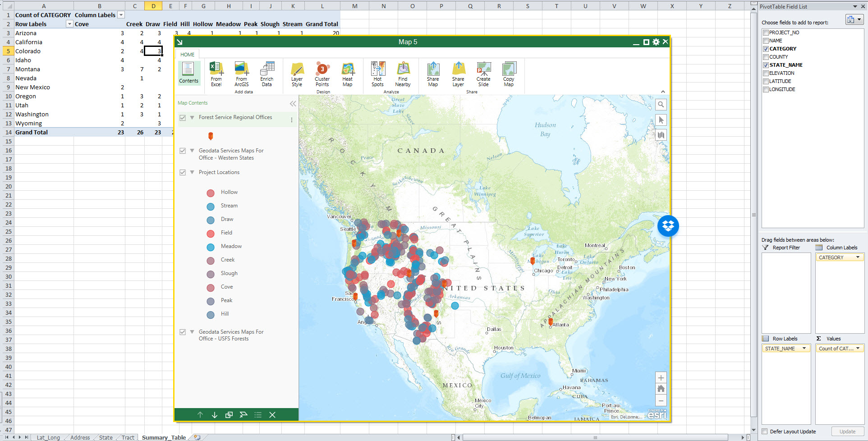
Task: Select cell A5 Colorado
Action: (x=44, y=51)
